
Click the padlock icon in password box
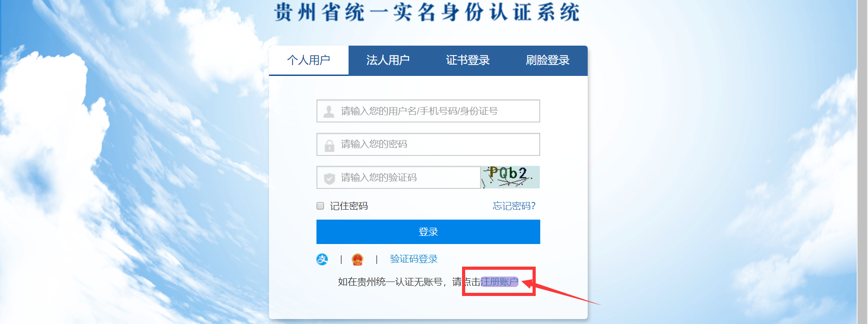coord(330,146)
